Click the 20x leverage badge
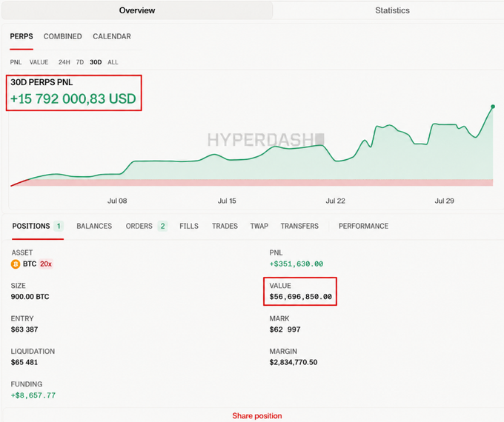The width and height of the screenshot is (504, 422). point(46,264)
